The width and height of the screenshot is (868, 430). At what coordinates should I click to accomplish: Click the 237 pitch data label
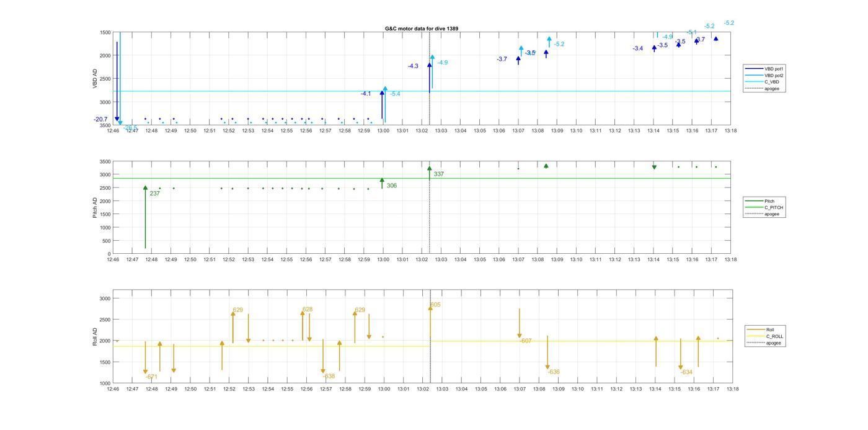coord(154,194)
